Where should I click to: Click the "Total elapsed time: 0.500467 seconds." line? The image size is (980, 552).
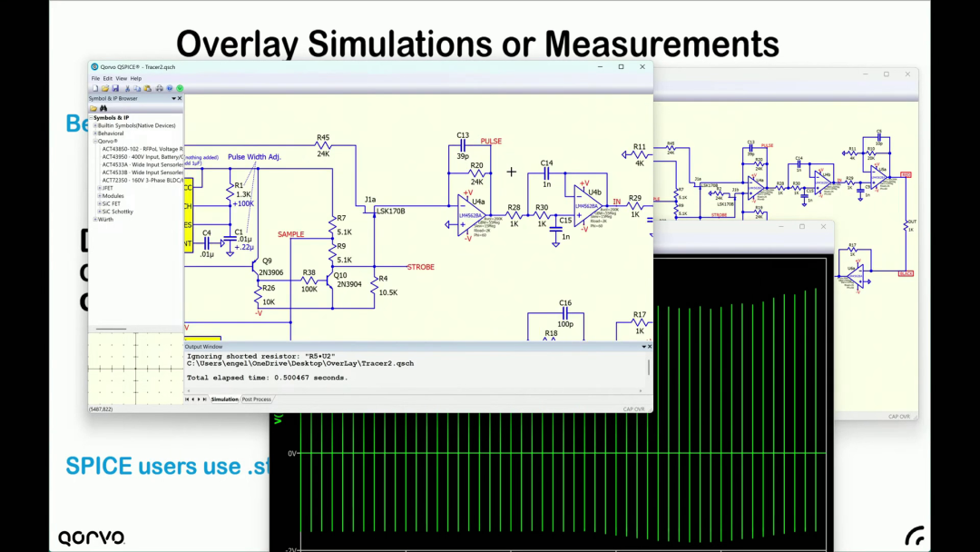click(x=267, y=378)
